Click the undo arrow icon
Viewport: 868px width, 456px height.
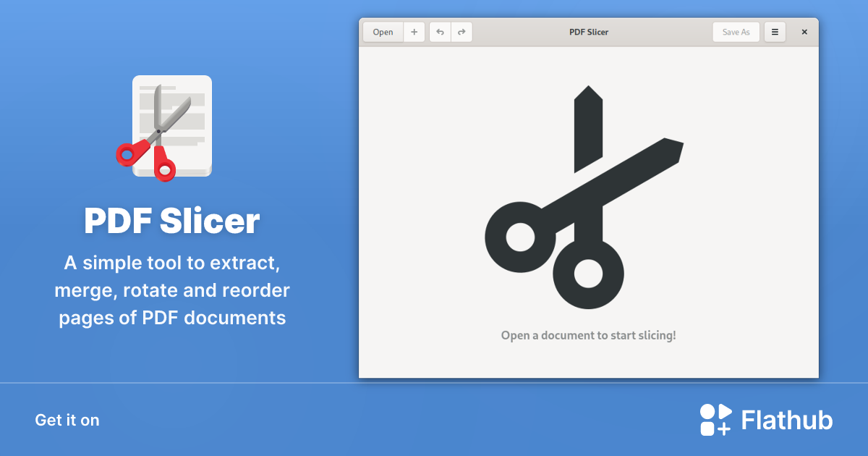point(439,32)
